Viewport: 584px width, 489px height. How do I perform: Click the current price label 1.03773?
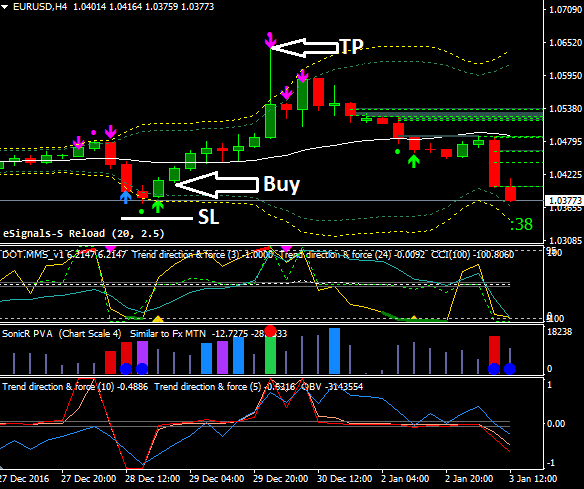click(x=564, y=201)
